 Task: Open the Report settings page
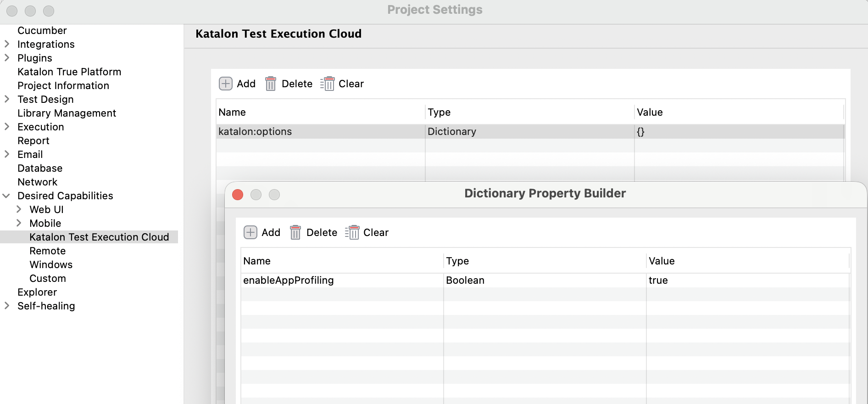coord(33,140)
